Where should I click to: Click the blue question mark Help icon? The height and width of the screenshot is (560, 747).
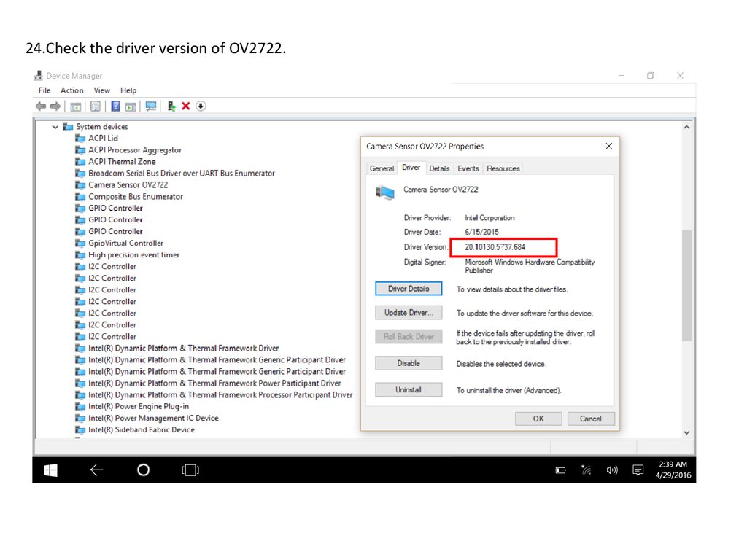[x=115, y=106]
